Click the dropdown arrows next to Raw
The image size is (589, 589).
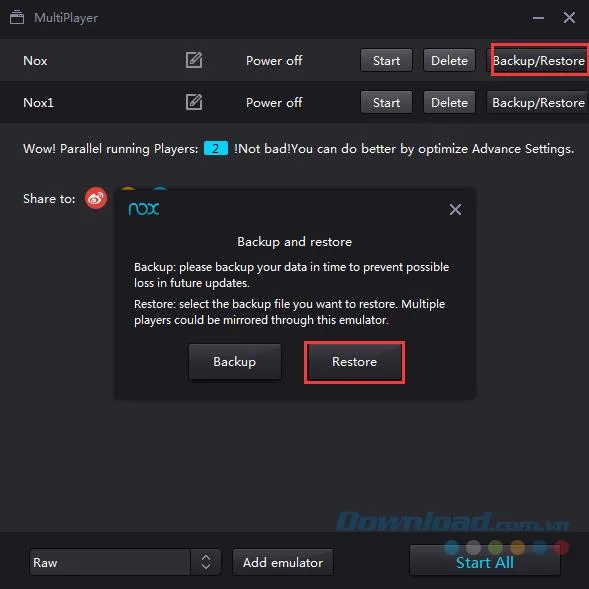[205, 562]
